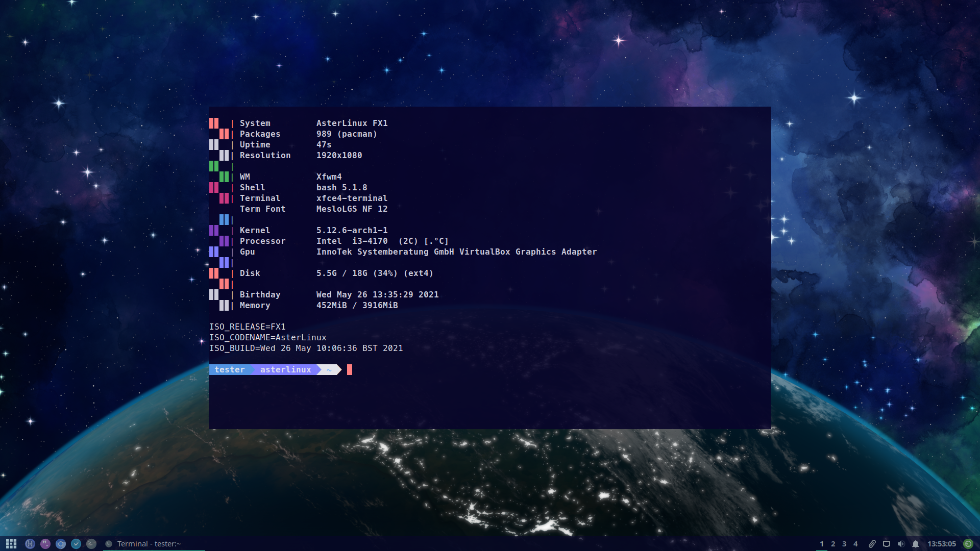Viewport: 980px width, 551px height.
Task: Click the 'asterlinux' prompt segment
Action: [x=286, y=369]
